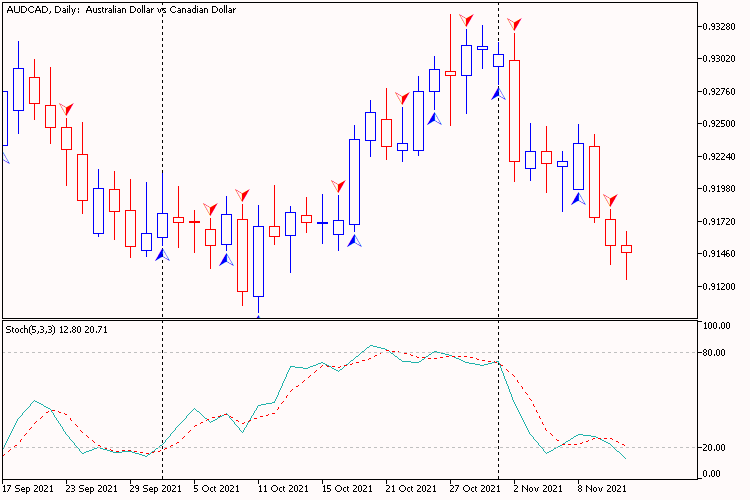Click the AUDCAD, Daily chart title
750x500 pixels.
click(121, 10)
